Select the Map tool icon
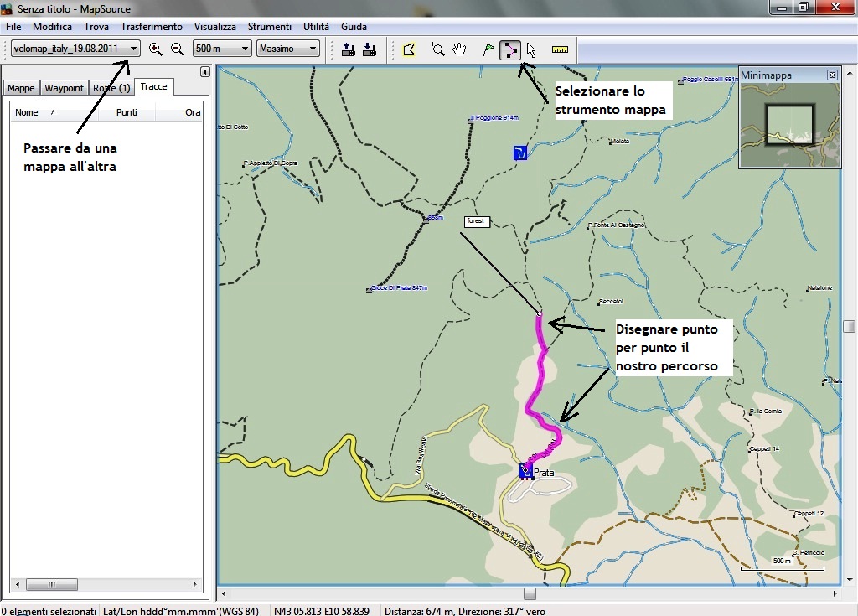 point(409,49)
